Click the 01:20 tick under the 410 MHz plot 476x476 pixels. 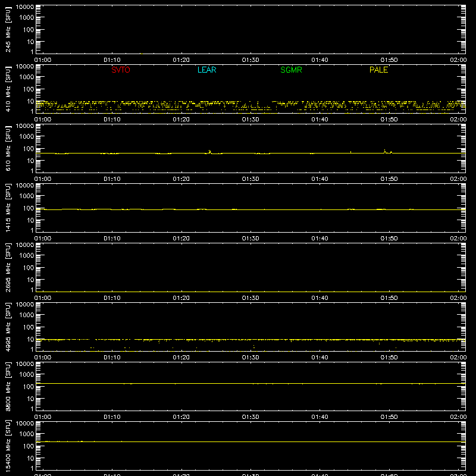tap(181, 120)
